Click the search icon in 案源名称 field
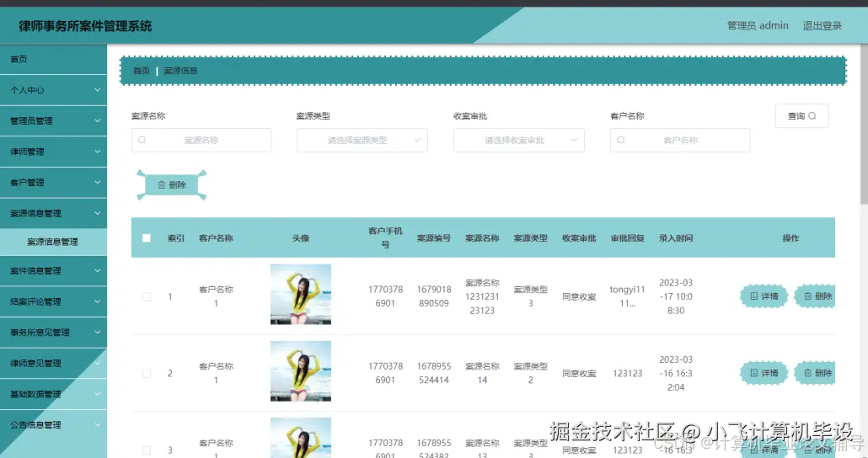This screenshot has width=868, height=458. point(142,140)
